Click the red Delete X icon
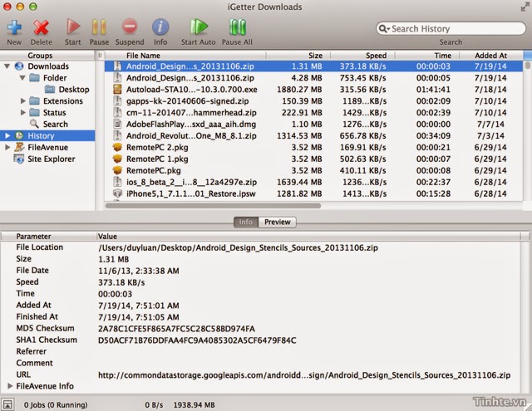532x411 pixels. (x=41, y=27)
